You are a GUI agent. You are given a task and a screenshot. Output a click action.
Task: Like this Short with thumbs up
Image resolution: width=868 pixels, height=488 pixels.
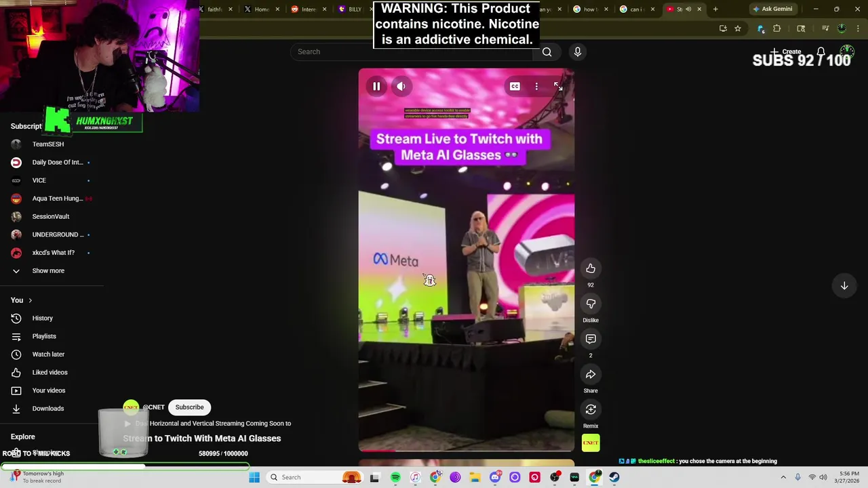pos(591,268)
